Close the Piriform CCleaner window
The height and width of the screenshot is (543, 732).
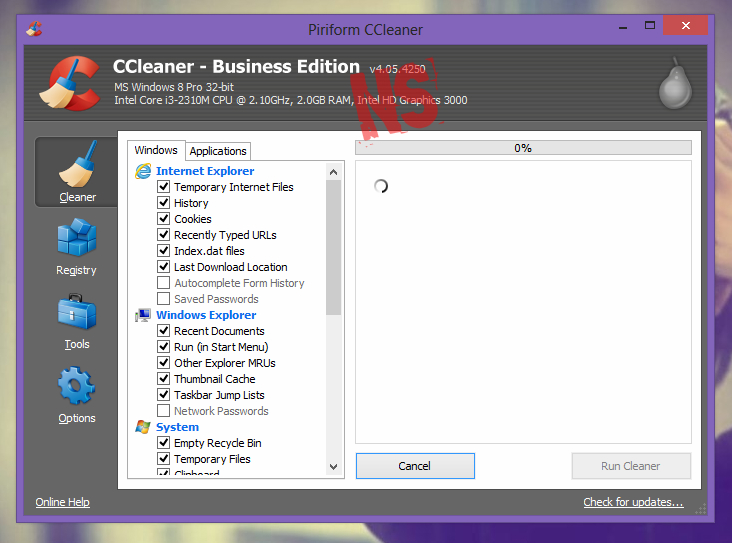(x=685, y=25)
